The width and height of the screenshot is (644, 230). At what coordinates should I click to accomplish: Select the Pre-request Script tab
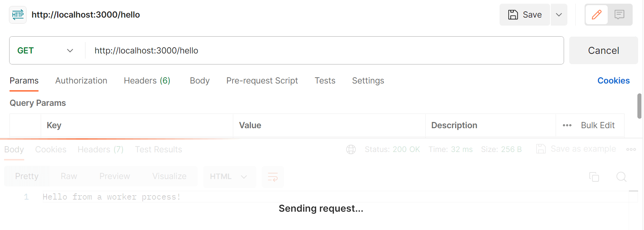262,81
